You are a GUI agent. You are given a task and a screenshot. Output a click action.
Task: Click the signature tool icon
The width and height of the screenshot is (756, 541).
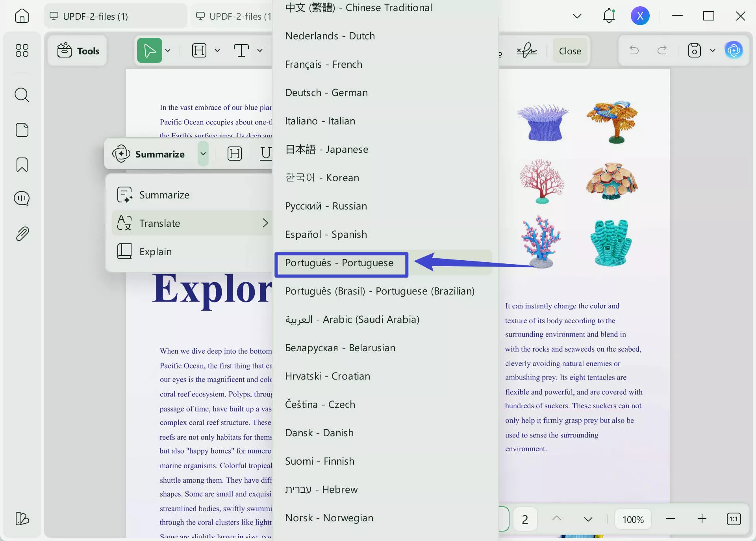[527, 51]
